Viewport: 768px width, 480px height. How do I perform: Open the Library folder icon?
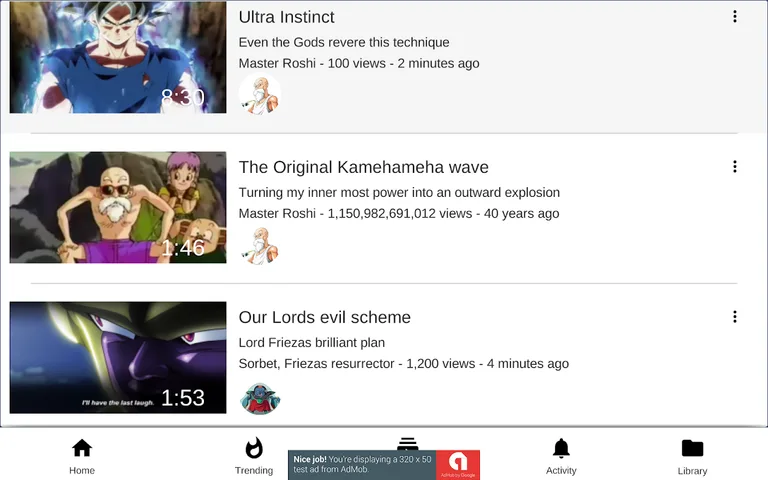(x=692, y=448)
